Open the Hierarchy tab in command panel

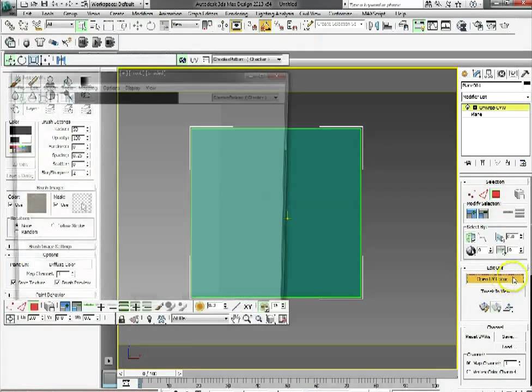[x=489, y=74]
